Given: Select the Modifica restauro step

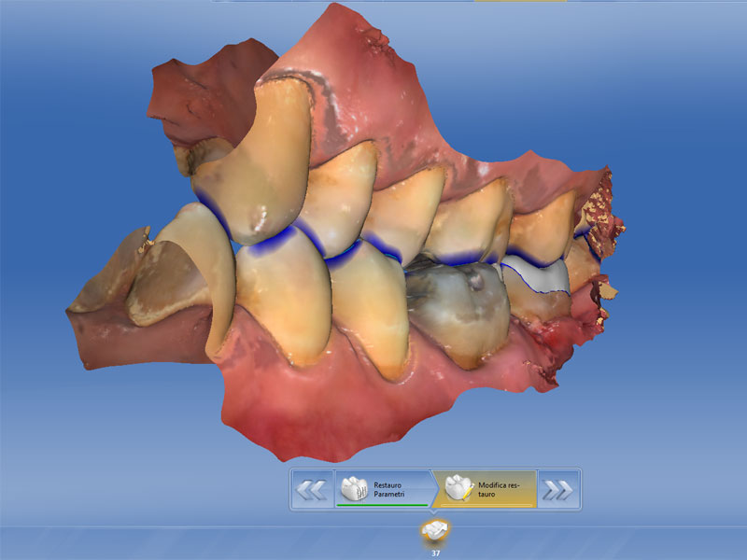Looking at the screenshot, I should [x=485, y=489].
